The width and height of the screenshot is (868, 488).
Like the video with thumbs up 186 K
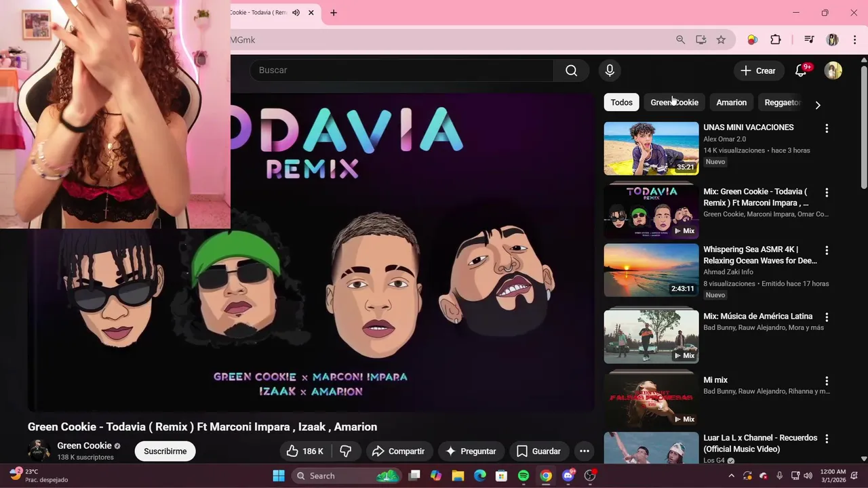304,451
